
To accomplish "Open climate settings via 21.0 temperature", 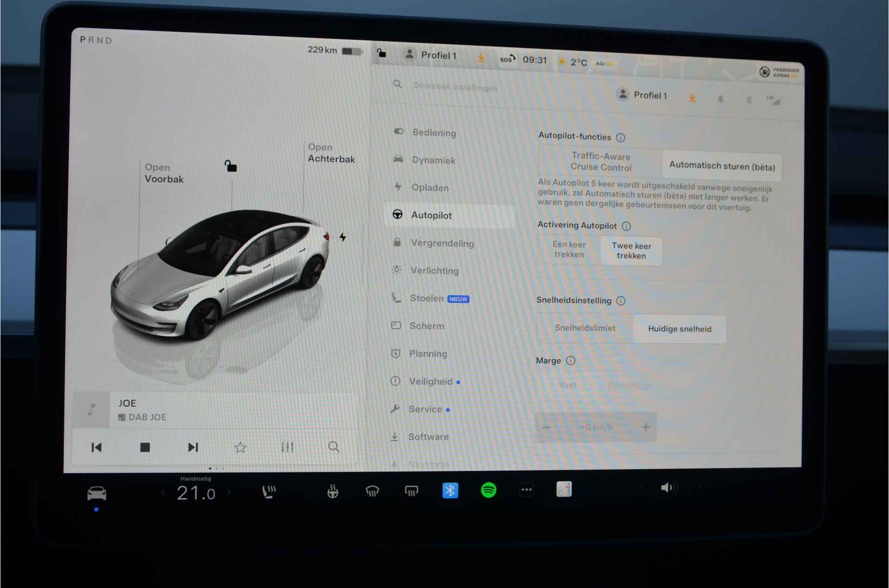I will click(x=196, y=493).
